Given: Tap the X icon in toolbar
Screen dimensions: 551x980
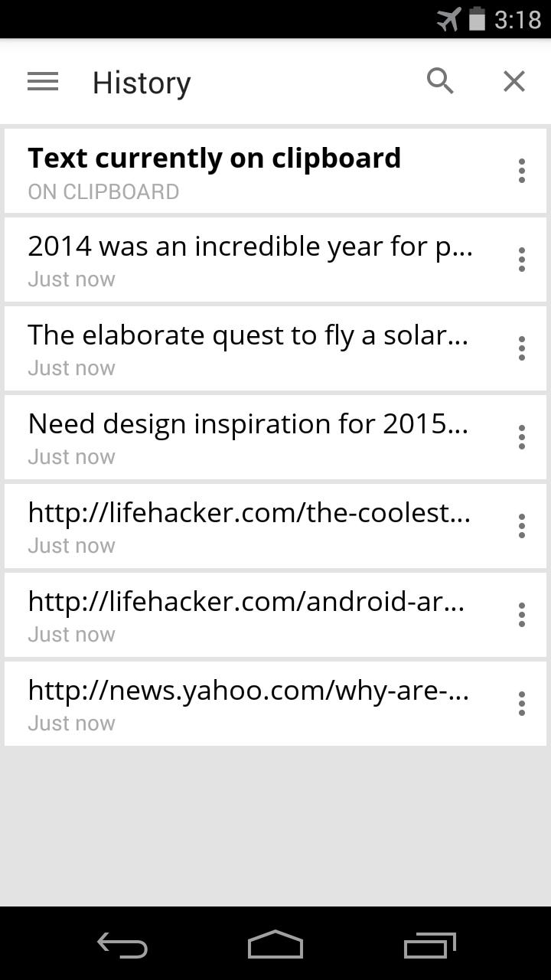Looking at the screenshot, I should pyautogui.click(x=514, y=81).
